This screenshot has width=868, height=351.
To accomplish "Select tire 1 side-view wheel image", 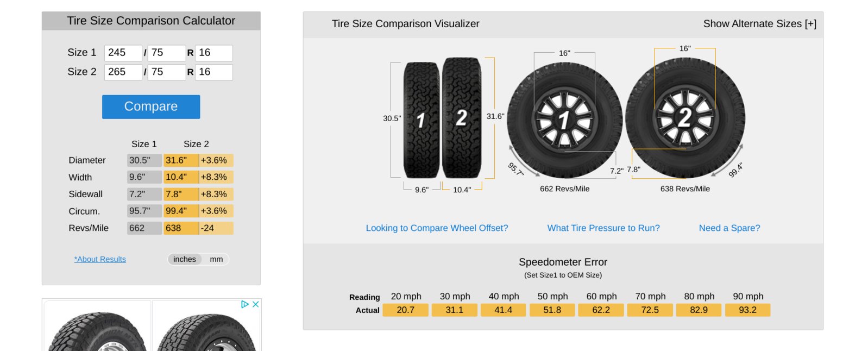I will pos(565,120).
